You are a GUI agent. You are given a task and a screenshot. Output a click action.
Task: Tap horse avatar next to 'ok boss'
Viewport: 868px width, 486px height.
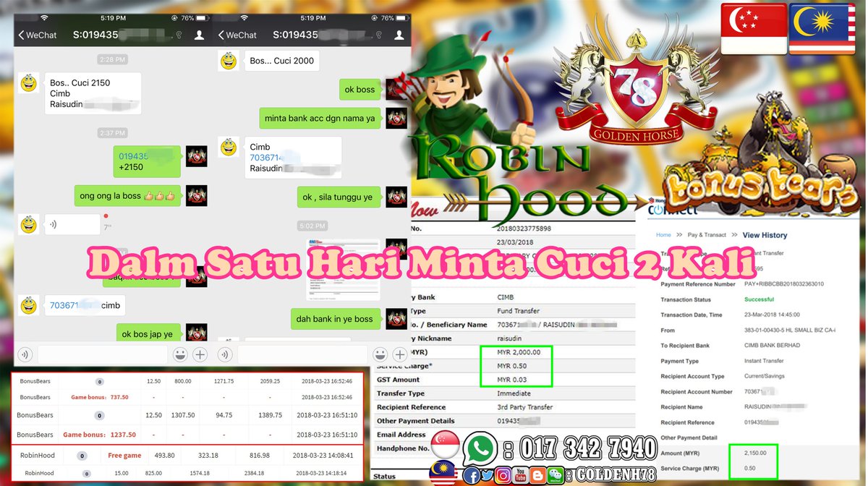[396, 90]
